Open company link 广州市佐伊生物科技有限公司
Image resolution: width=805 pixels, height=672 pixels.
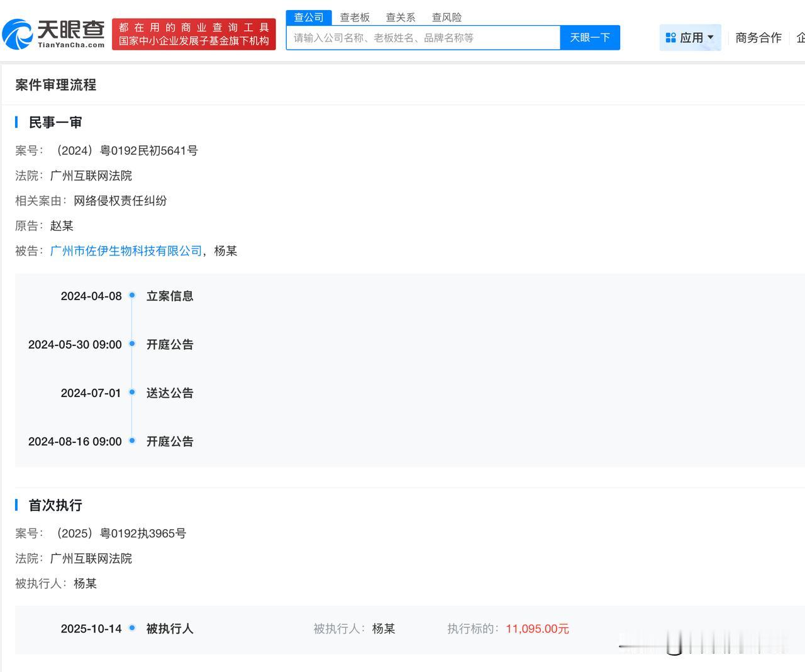tap(125, 250)
